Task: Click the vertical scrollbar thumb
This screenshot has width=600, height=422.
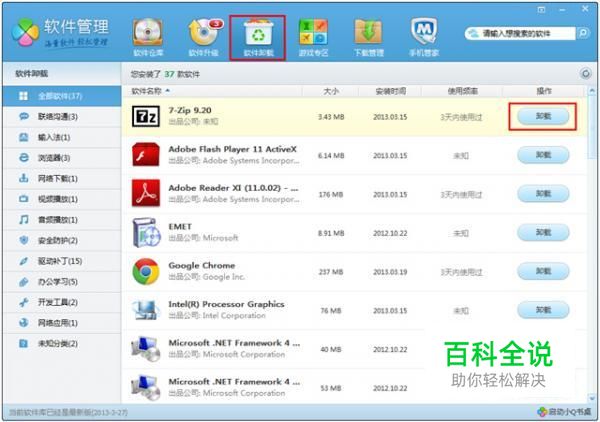Action: point(592,126)
